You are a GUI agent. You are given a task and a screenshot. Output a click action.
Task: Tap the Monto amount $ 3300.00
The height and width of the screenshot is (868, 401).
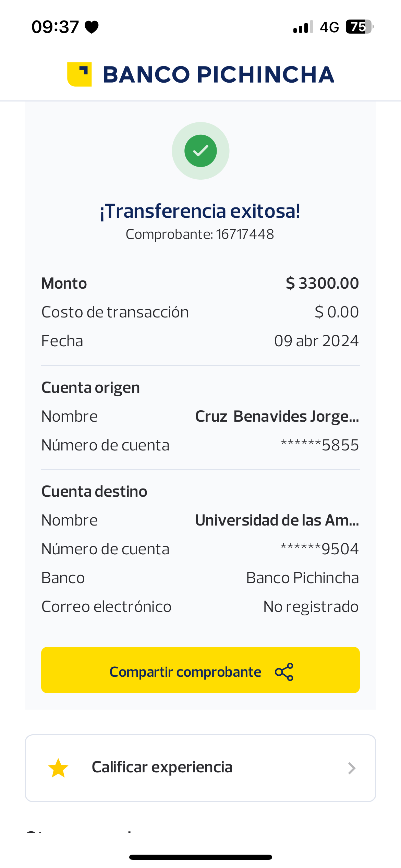coord(322,284)
